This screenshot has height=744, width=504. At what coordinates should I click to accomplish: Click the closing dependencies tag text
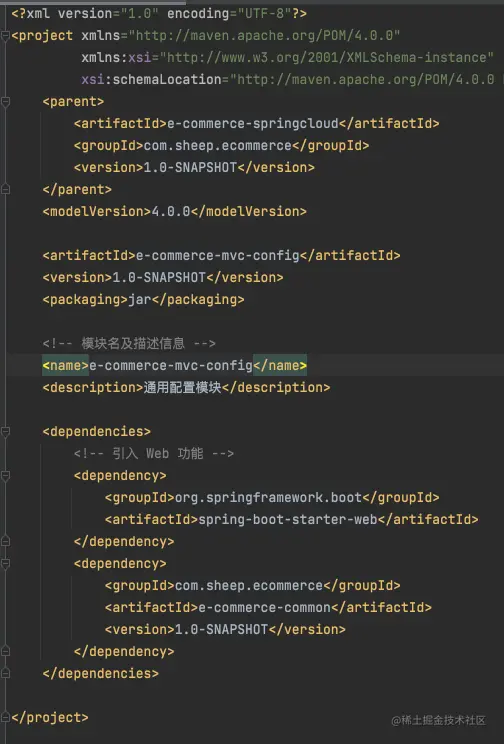tap(101, 673)
